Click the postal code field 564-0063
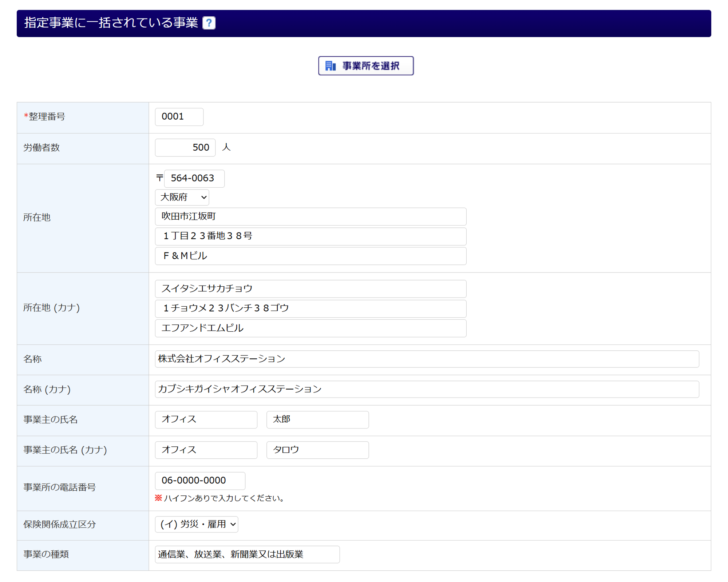The image size is (728, 582). coord(194,178)
